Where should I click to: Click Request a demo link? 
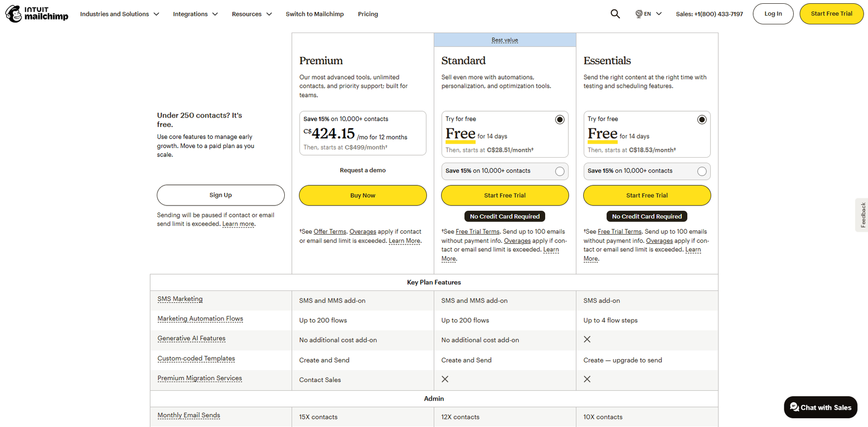click(363, 170)
